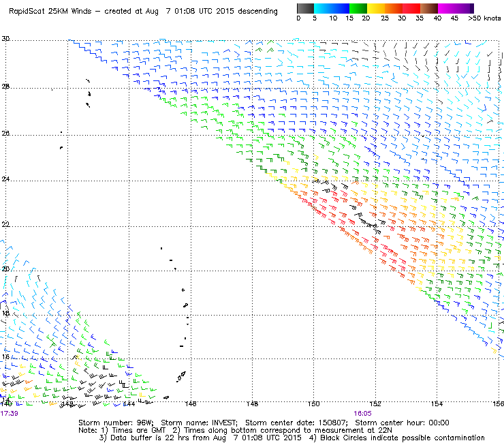Click the yellow 20-25 knots legend swatch
The image size is (504, 443).
[376, 8]
